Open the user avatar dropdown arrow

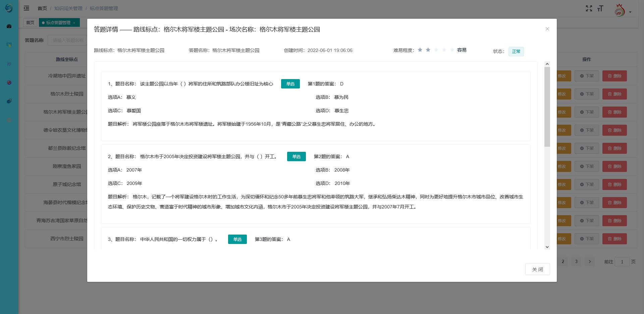[630, 12]
